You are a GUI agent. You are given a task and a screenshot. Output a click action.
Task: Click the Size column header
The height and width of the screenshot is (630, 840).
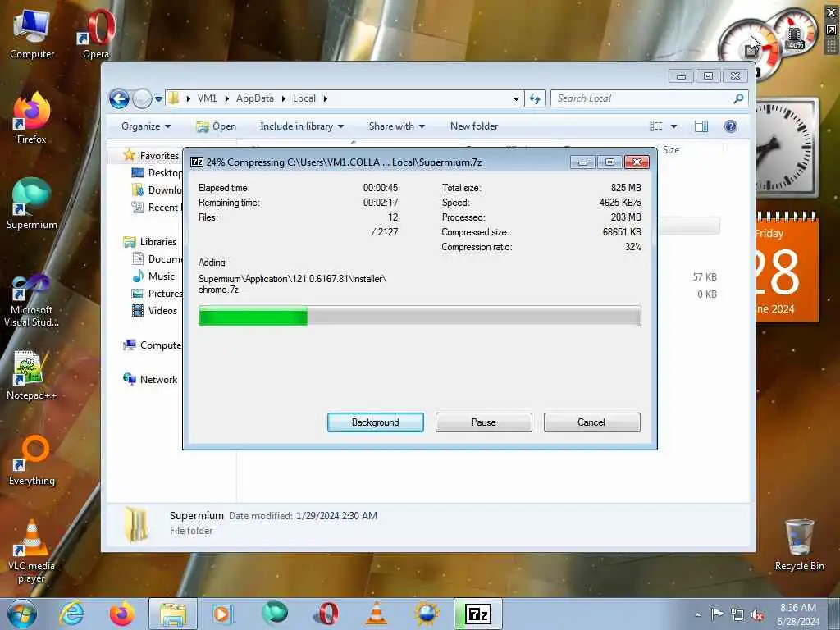coord(671,150)
